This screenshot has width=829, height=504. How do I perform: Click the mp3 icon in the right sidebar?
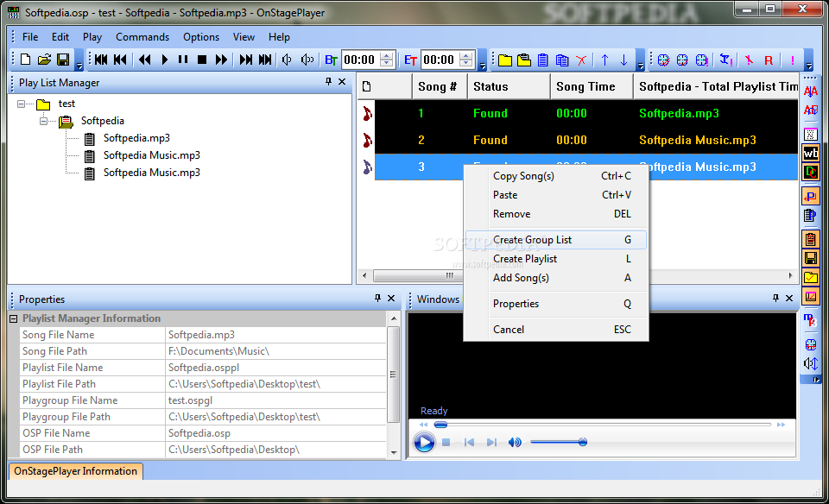(811, 319)
